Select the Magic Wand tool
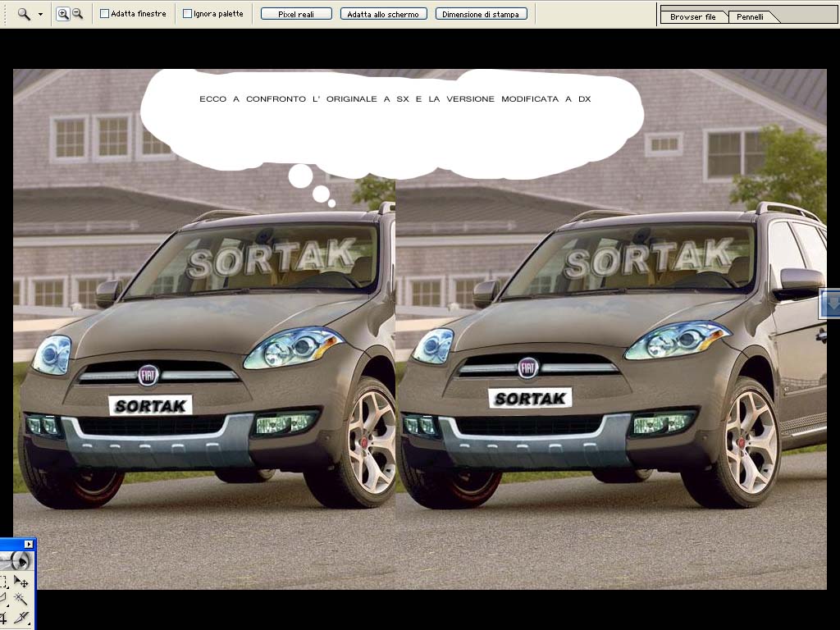This screenshot has width=840, height=630. [x=21, y=598]
